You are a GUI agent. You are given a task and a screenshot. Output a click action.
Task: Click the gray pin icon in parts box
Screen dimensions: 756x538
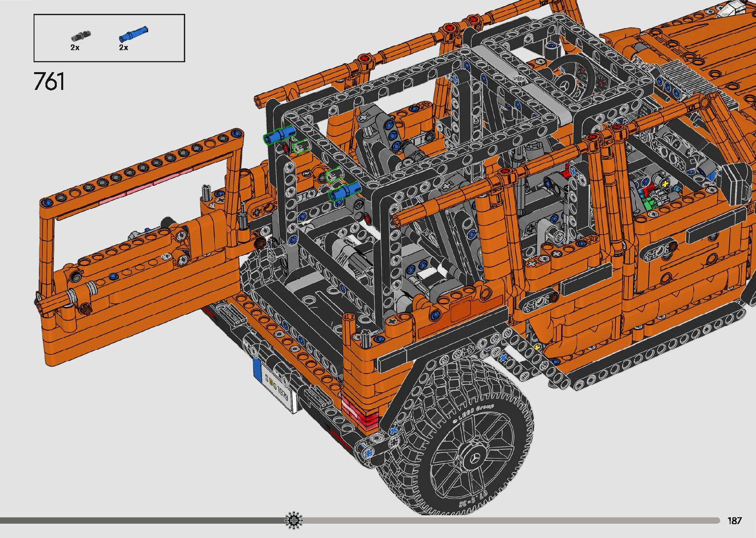[x=78, y=36]
